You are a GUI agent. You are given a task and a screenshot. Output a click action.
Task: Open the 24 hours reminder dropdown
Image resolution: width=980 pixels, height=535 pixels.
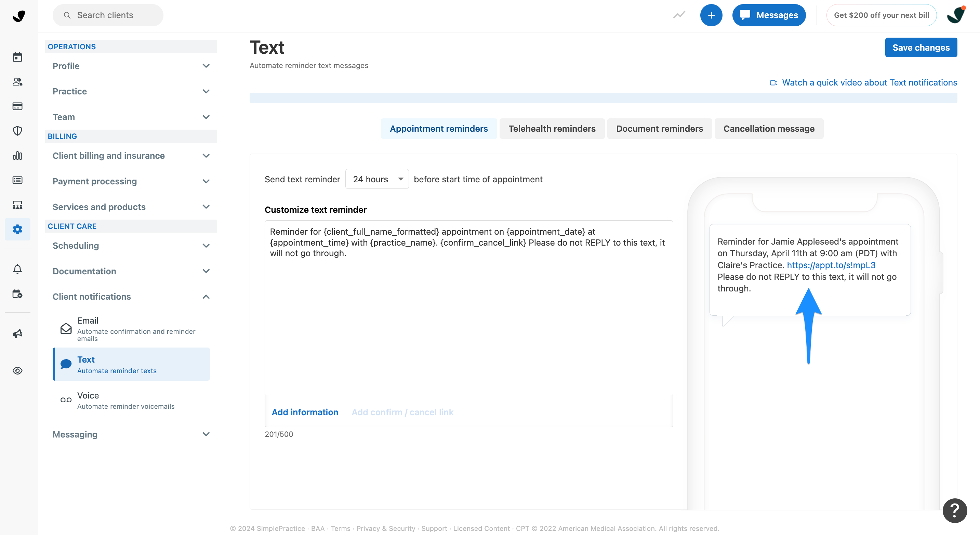[x=376, y=179]
